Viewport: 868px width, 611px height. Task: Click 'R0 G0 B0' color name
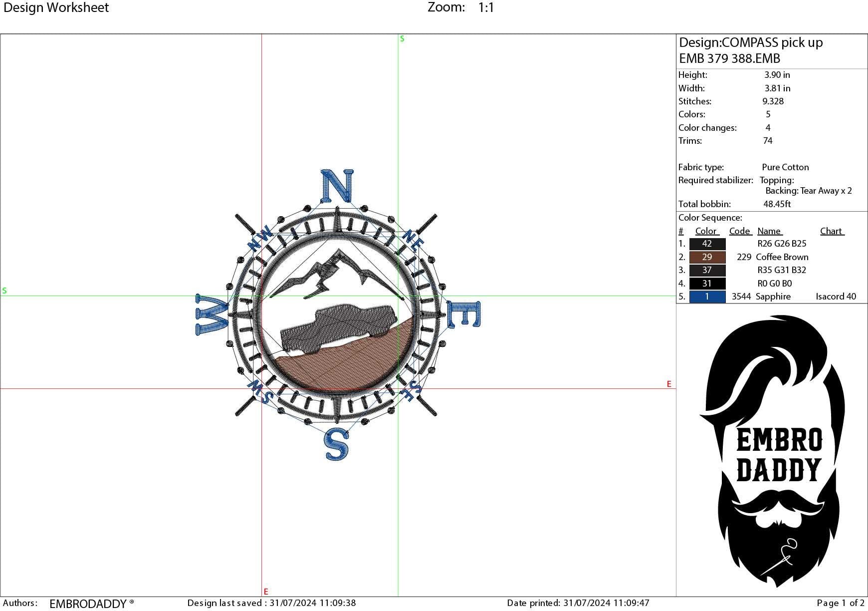pos(774,284)
